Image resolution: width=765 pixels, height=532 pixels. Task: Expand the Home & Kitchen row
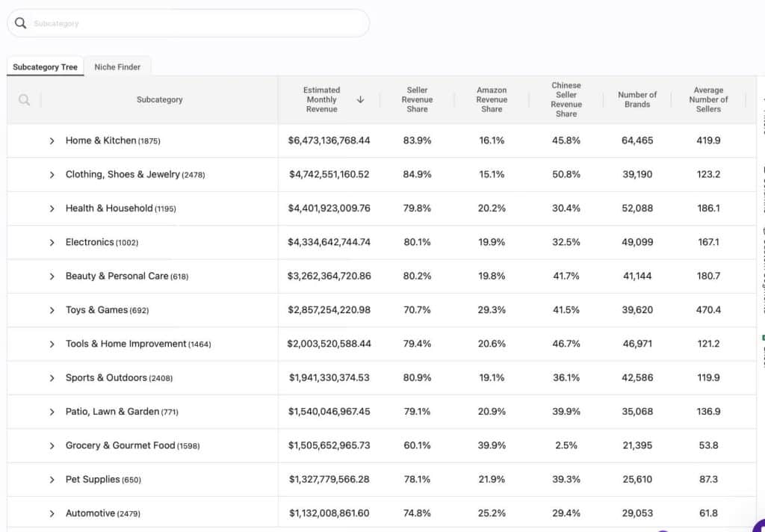coord(52,140)
